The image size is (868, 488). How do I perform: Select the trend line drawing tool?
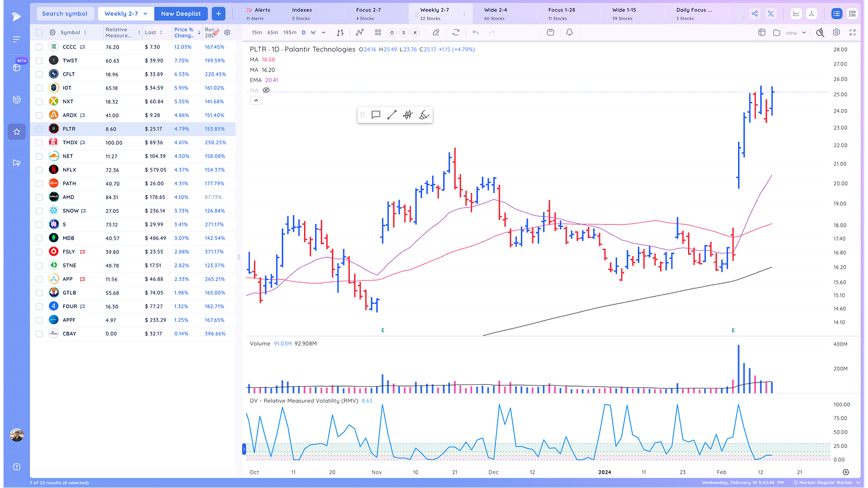click(x=392, y=114)
